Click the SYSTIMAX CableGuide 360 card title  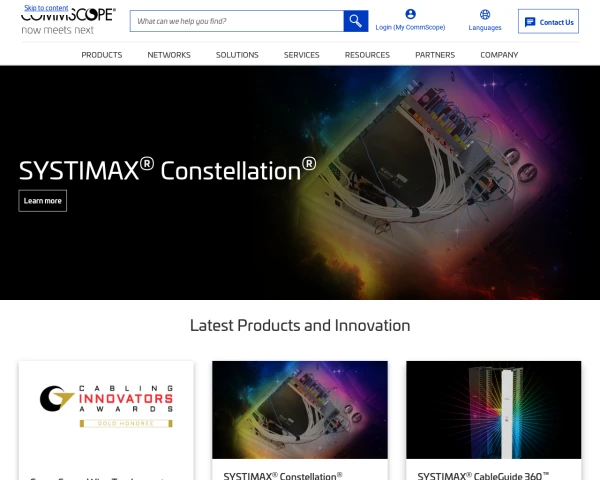click(483, 476)
